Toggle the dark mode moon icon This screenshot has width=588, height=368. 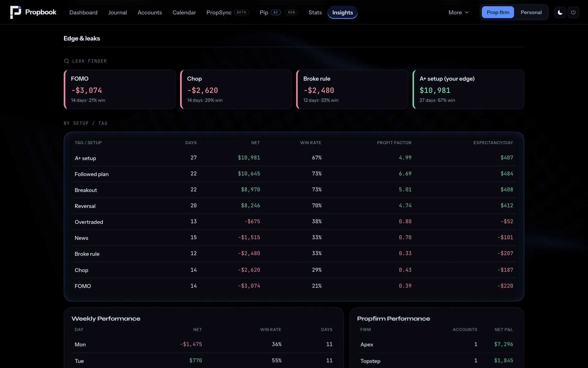(560, 12)
